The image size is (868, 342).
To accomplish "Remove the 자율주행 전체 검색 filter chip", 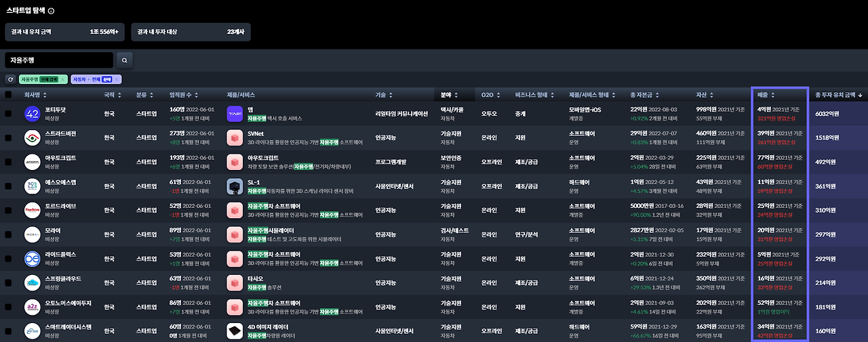I will pos(63,79).
